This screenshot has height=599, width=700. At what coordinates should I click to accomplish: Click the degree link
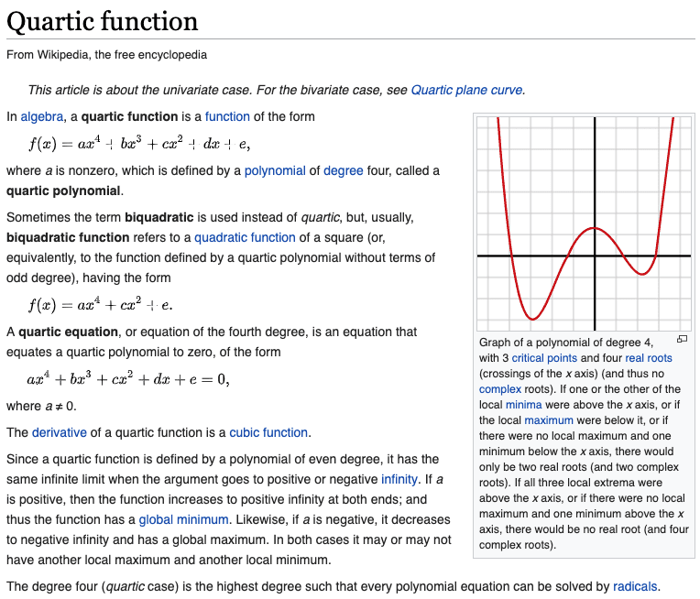click(344, 170)
